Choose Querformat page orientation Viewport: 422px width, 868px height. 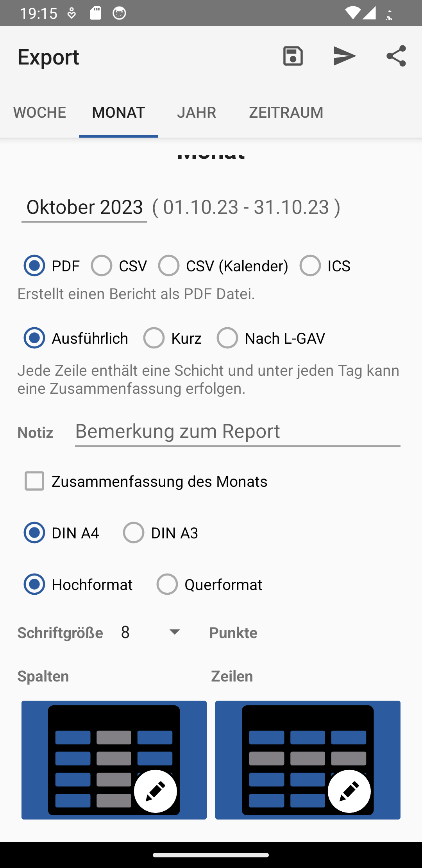167,585
